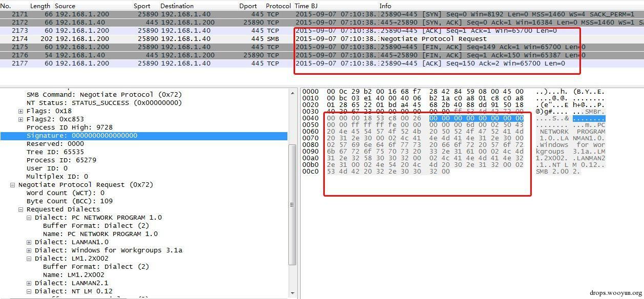Click the Info column header
This screenshot has width=644, height=299.
385,6
